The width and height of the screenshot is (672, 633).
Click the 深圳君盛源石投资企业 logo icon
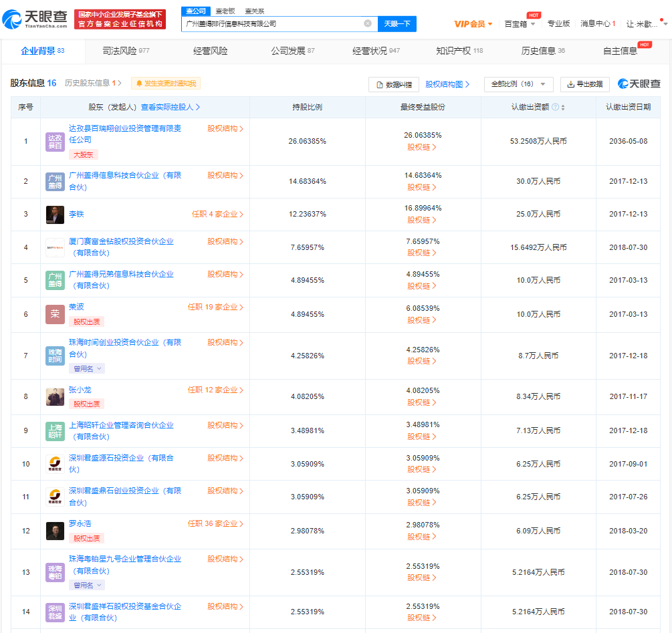(x=55, y=464)
